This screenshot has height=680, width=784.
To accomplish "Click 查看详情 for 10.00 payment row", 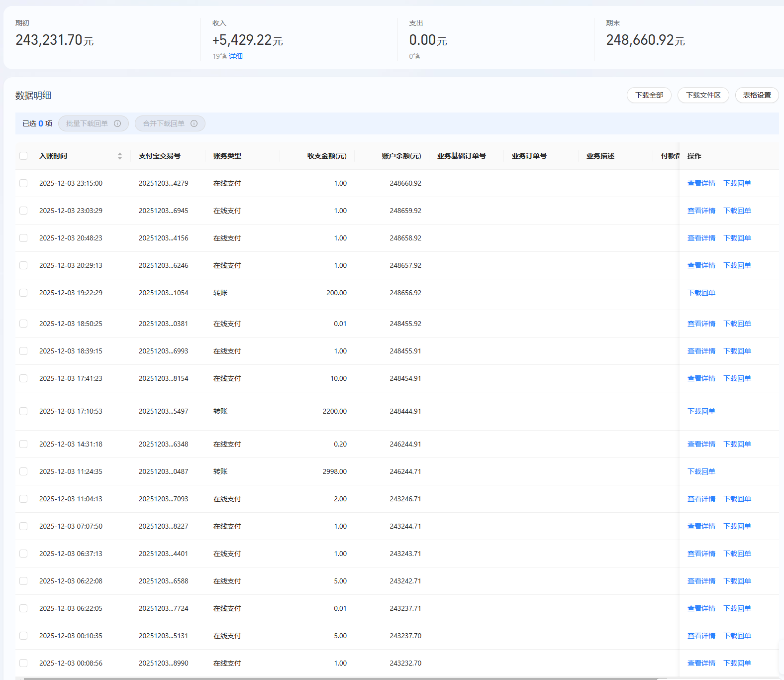I will coord(701,378).
